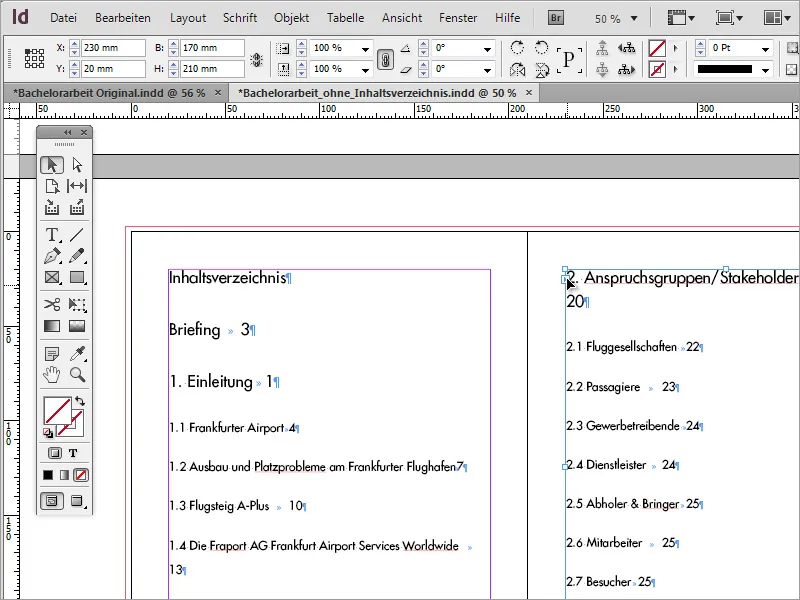Increase Y position with up stepper
The image size is (800, 600).
74,65
